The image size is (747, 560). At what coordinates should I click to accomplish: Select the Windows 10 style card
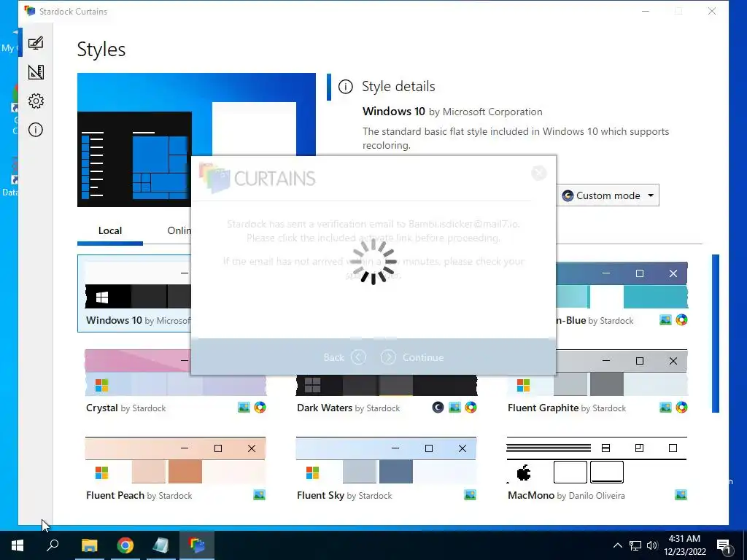(134, 293)
